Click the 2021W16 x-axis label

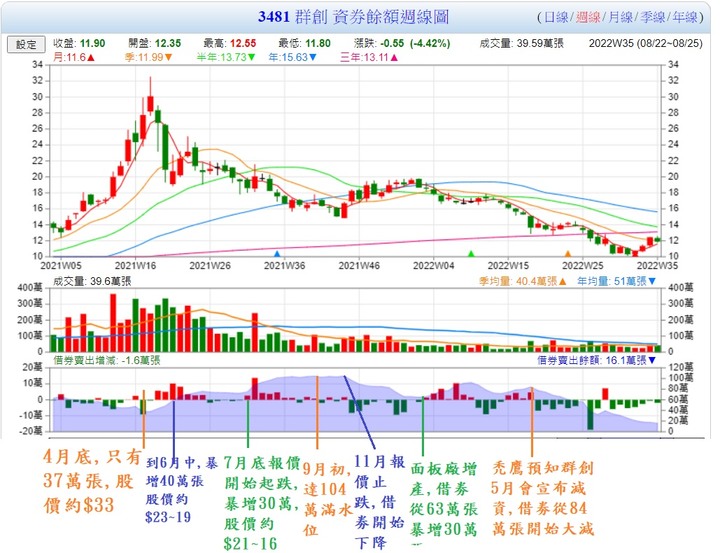click(x=135, y=266)
